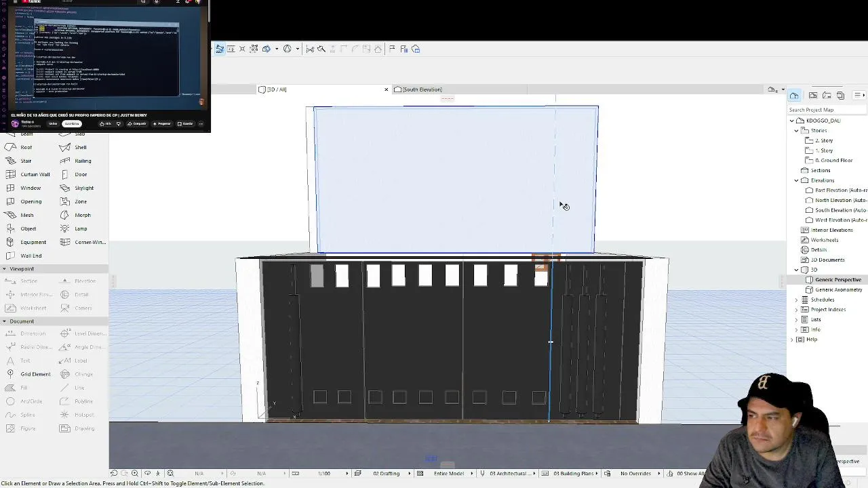Viewport: 868px width, 488px height.
Task: Open 0. Ground Floor in navigator
Action: [829, 161]
